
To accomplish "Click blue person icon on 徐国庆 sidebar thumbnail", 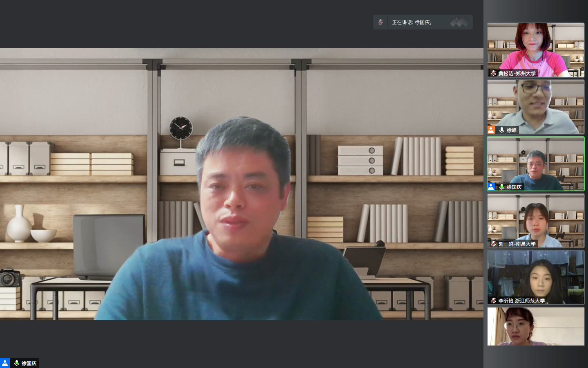I will [x=491, y=187].
